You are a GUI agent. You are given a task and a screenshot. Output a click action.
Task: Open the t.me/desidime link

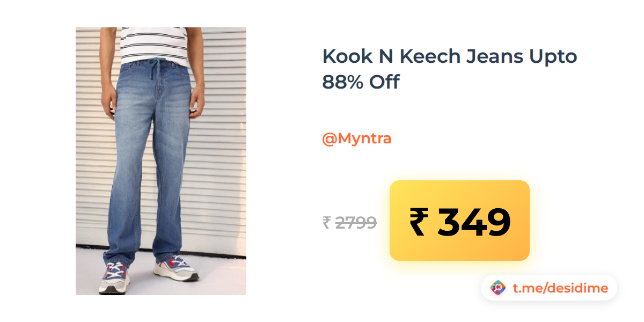(560, 288)
